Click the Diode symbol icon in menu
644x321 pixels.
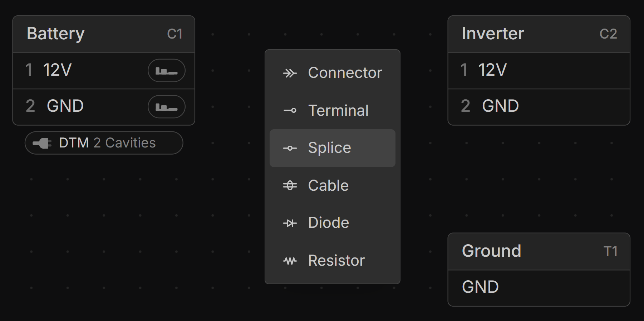(290, 223)
